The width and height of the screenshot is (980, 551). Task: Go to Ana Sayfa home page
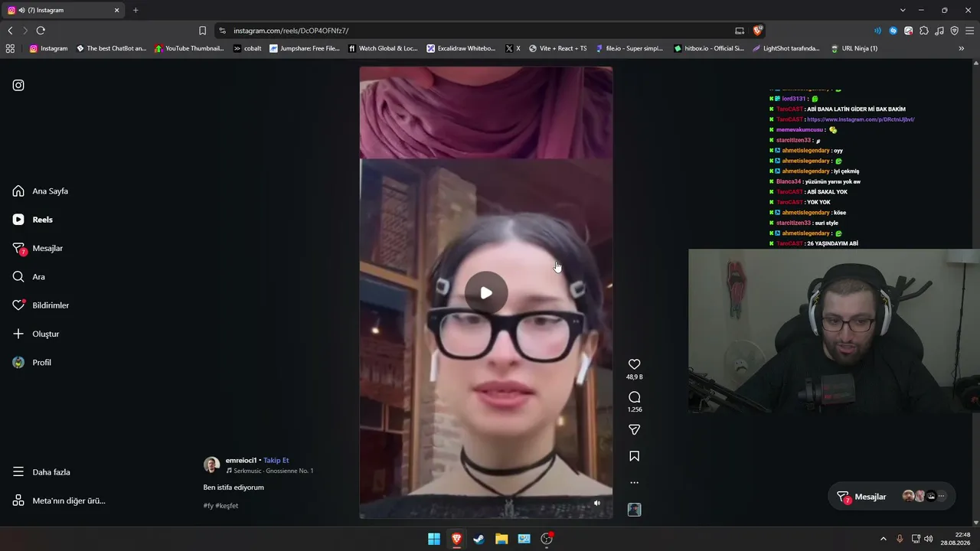coord(41,191)
